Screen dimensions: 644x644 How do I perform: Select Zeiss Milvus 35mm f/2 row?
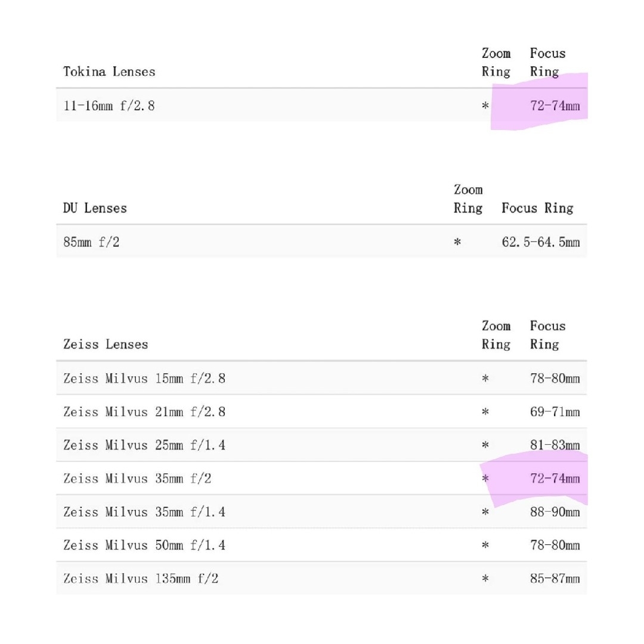(321, 478)
